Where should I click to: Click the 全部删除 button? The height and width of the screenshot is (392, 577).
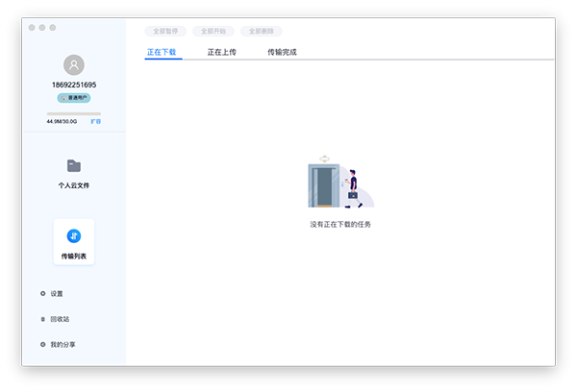pyautogui.click(x=262, y=32)
